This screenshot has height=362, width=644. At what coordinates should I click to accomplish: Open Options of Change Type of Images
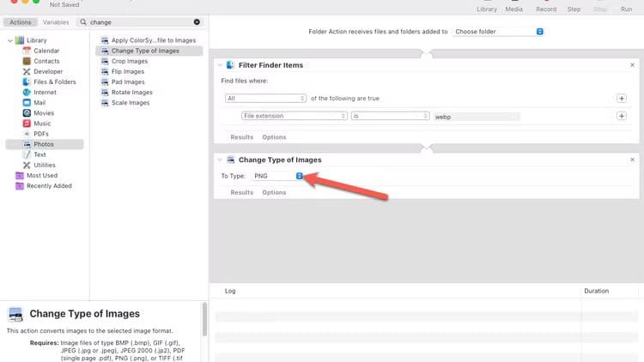pos(274,192)
